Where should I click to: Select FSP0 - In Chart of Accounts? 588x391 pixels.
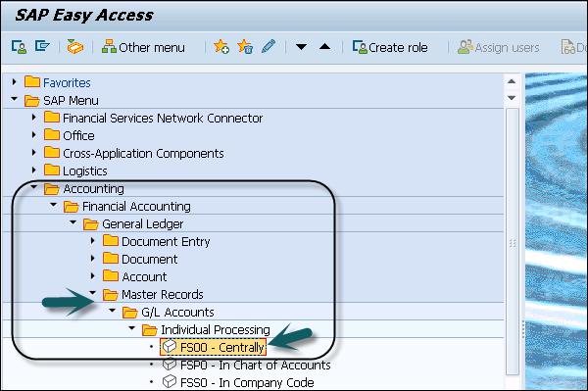pyautogui.click(x=247, y=365)
